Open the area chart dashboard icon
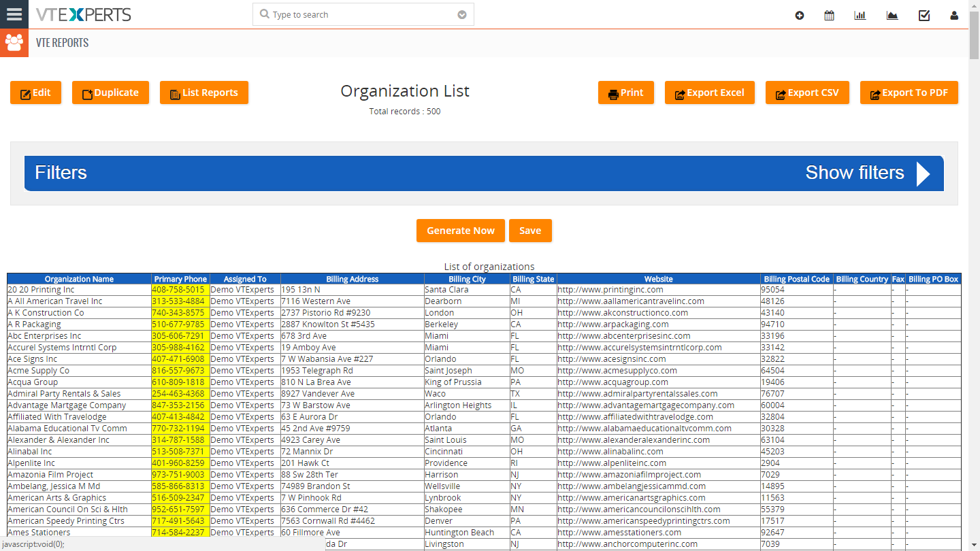Image resolution: width=980 pixels, height=551 pixels. [892, 15]
